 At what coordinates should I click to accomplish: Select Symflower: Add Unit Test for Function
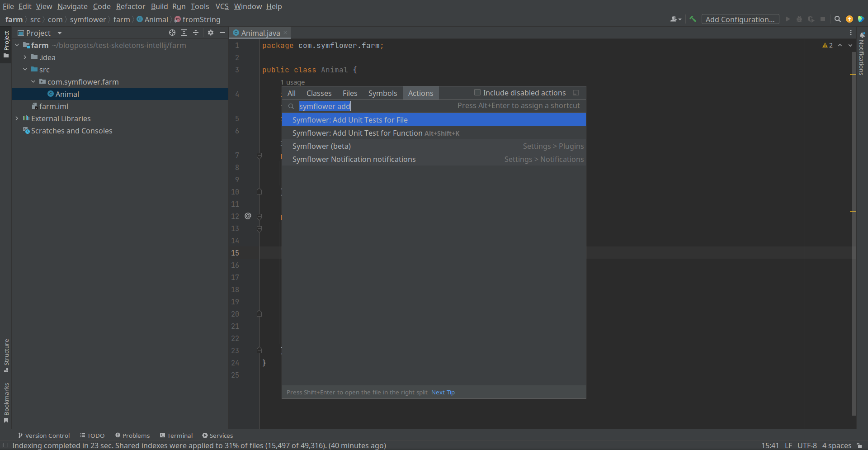pyautogui.click(x=434, y=133)
